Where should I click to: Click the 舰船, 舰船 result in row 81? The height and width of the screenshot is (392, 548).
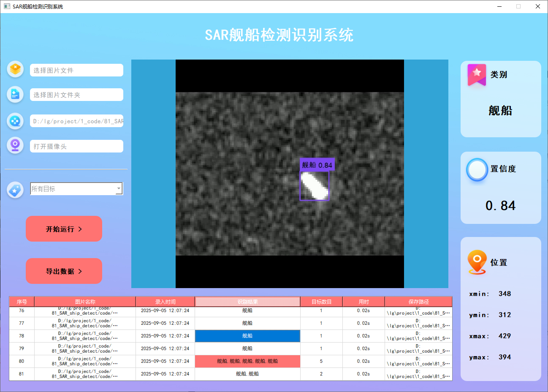pos(247,374)
